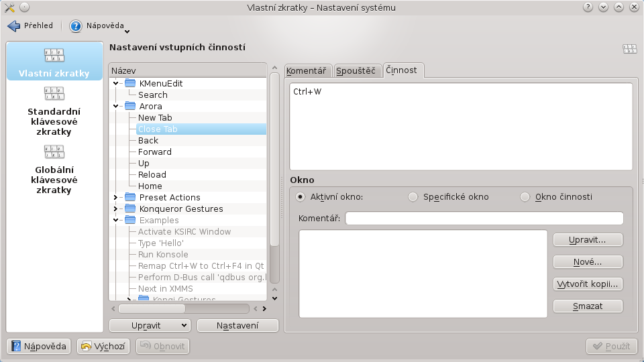644x362 pixels.
Task: Click the Komentář text input field
Action: tap(484, 219)
